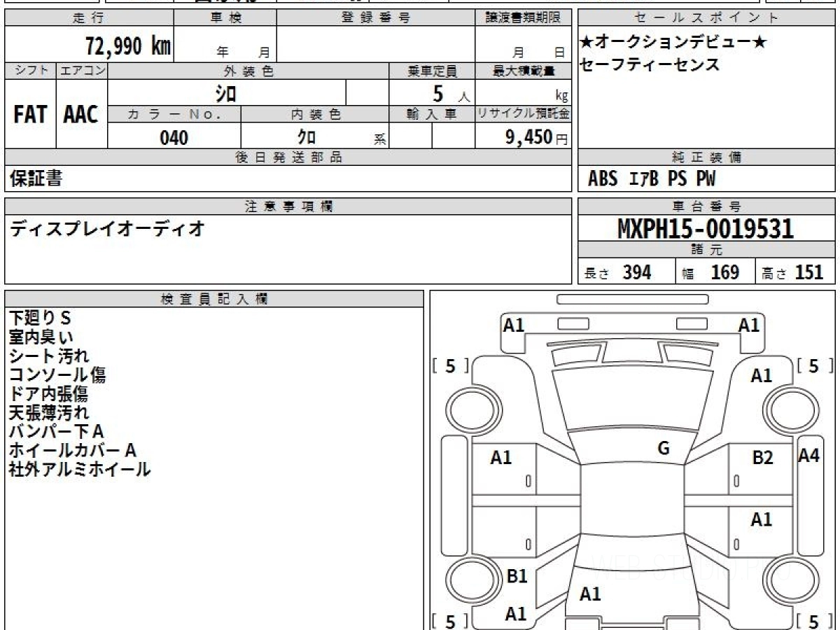Click the B2 damage mark on the diagram
The width and height of the screenshot is (840, 630).
(762, 458)
